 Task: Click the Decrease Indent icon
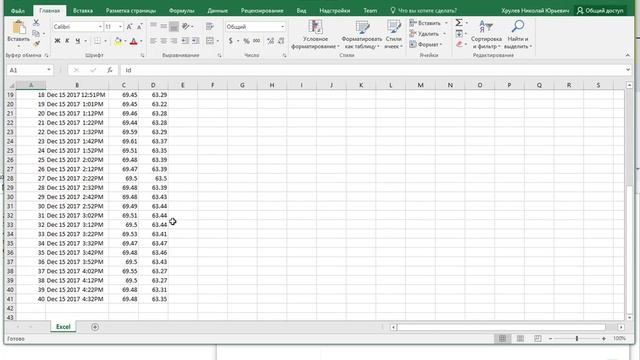pyautogui.click(x=185, y=41)
